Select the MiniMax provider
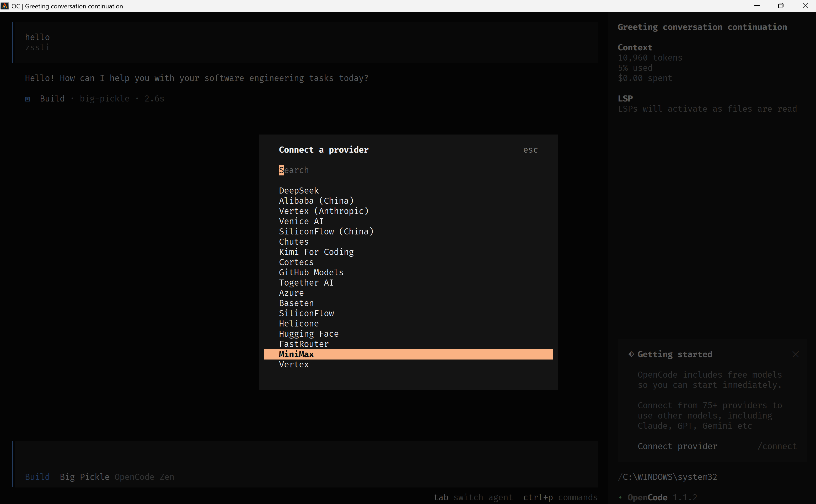The height and width of the screenshot is (504, 816). tap(296, 354)
